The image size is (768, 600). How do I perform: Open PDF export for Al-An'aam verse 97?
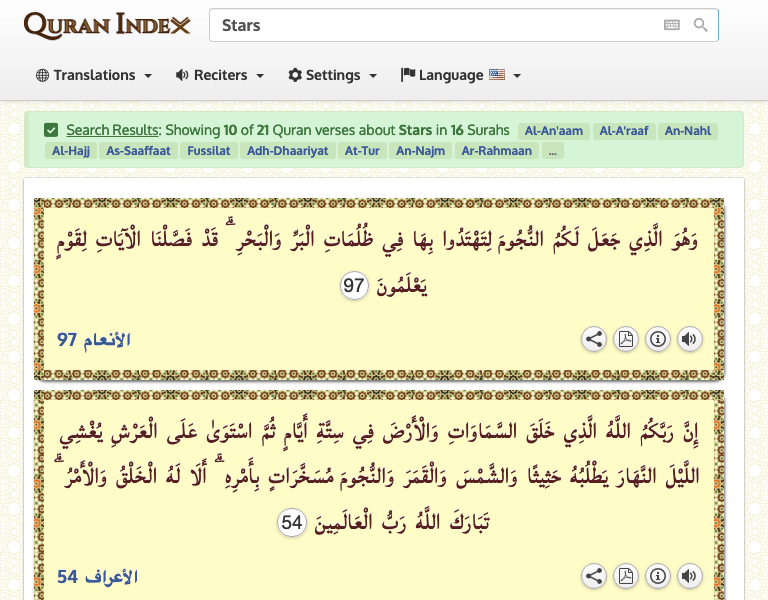[625, 339]
